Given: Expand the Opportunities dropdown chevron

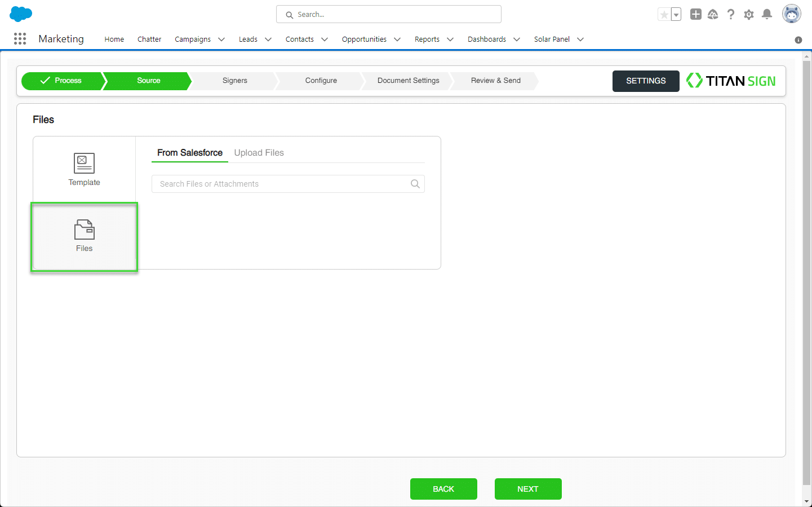Looking at the screenshot, I should (397, 39).
